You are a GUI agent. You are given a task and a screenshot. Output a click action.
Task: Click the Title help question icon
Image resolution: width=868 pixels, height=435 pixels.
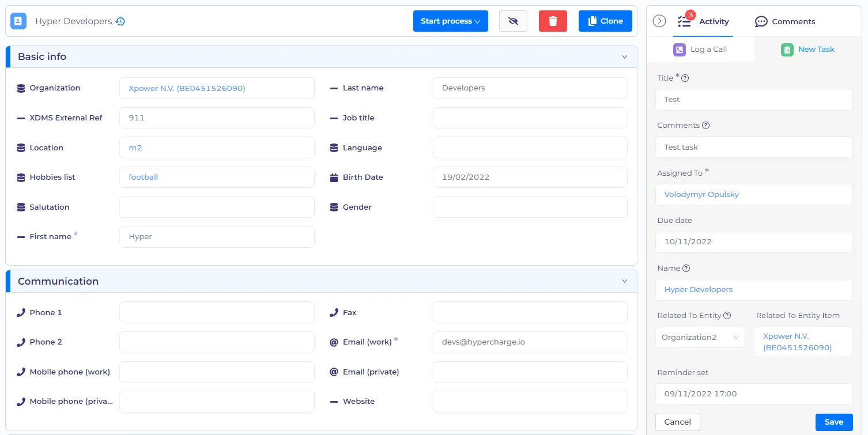pos(685,78)
